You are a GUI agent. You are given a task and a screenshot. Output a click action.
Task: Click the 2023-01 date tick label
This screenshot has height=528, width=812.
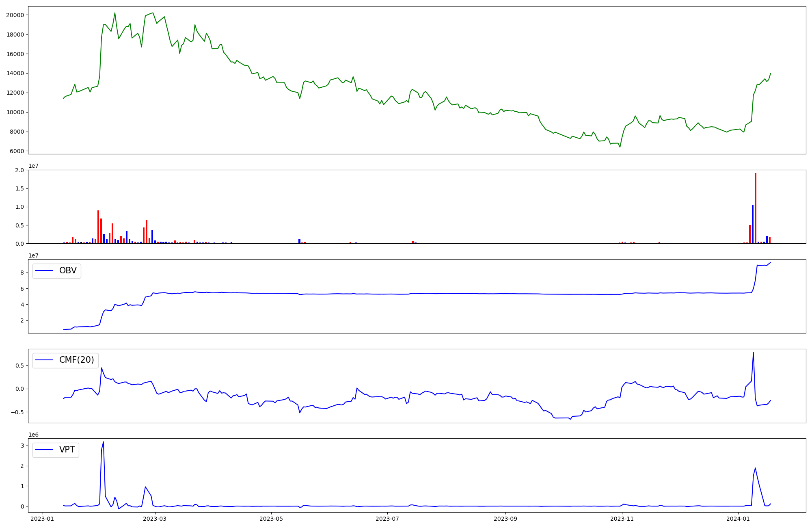tap(43, 519)
